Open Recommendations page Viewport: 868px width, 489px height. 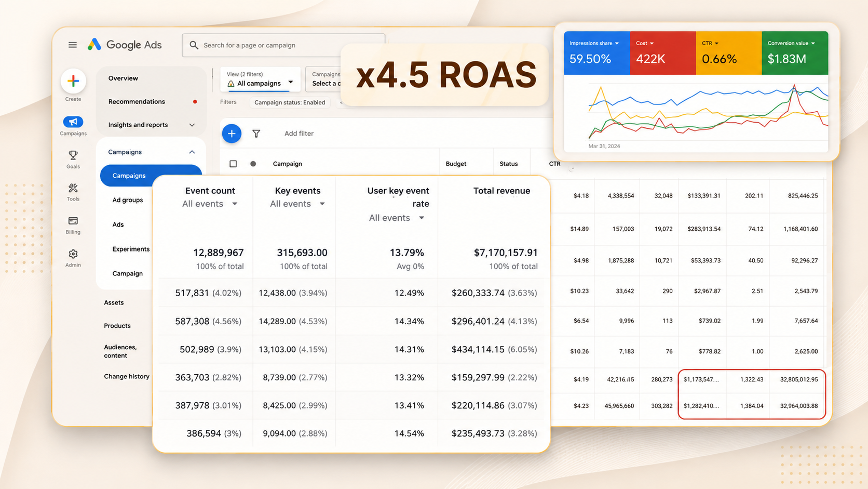(x=137, y=102)
